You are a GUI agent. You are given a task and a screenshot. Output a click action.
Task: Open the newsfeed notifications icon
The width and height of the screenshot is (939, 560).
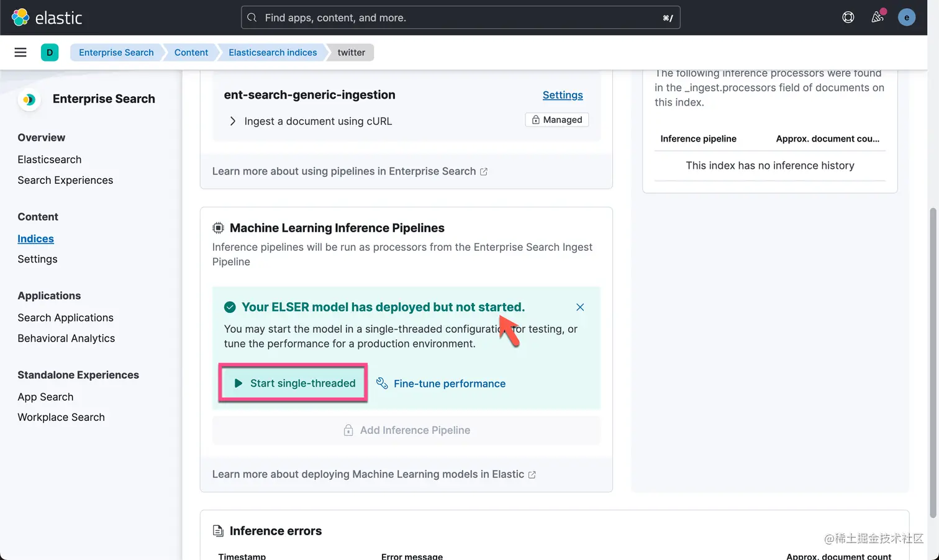[x=877, y=17]
